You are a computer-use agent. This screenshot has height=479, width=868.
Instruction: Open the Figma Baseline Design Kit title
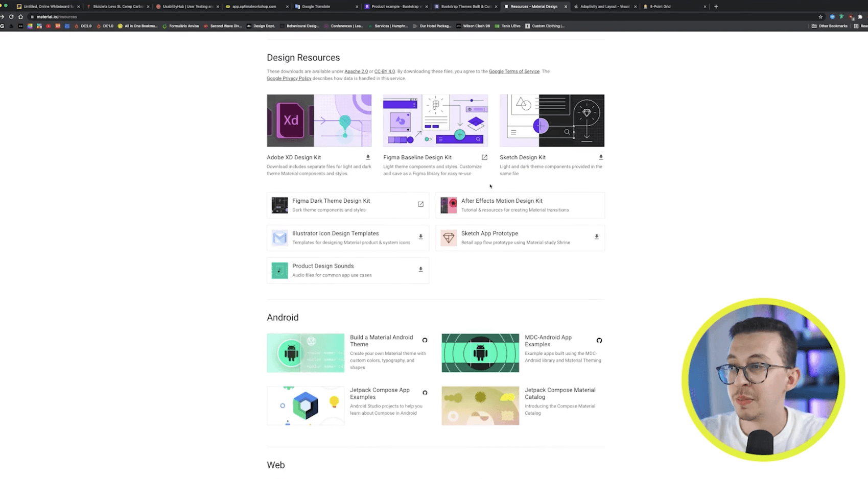pyautogui.click(x=417, y=157)
